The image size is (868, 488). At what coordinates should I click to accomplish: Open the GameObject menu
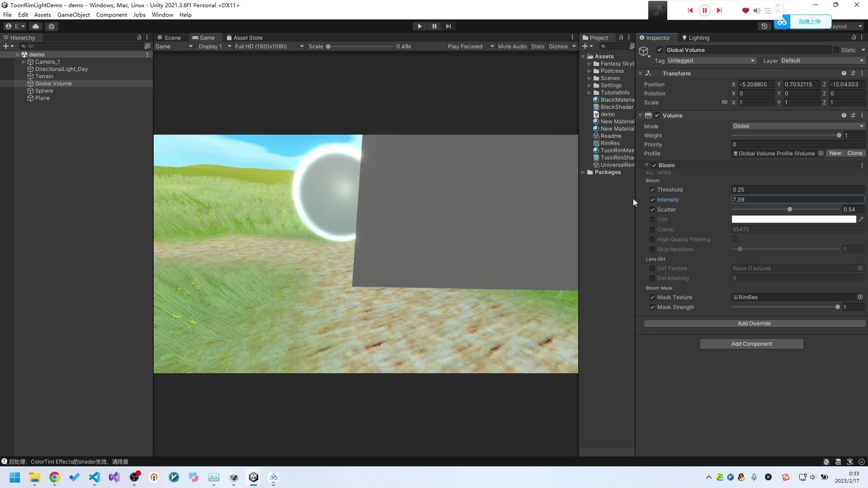[74, 14]
